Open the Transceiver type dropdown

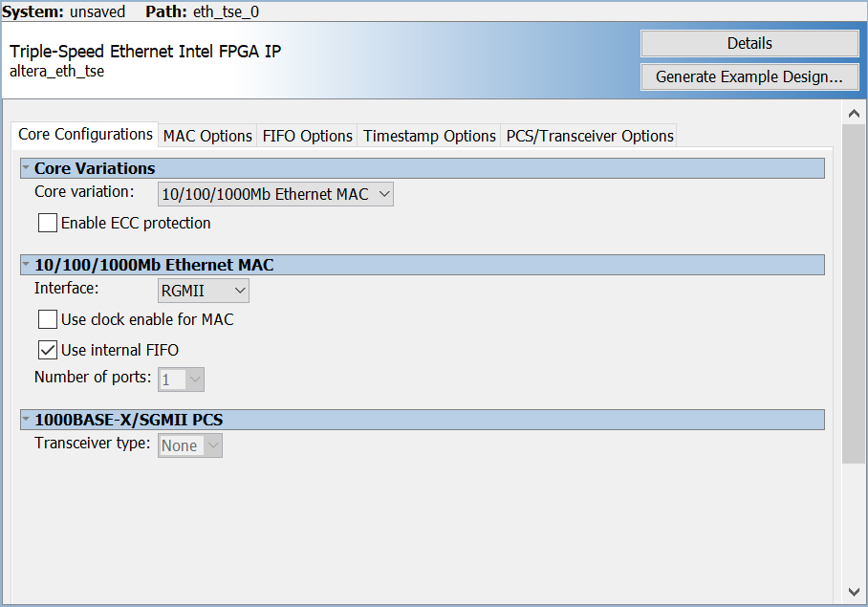coord(190,445)
